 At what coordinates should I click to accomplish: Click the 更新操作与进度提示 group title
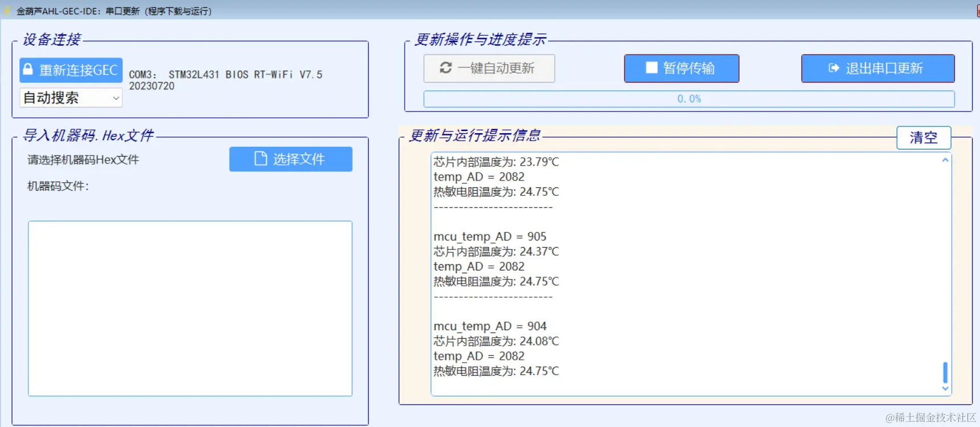481,39
